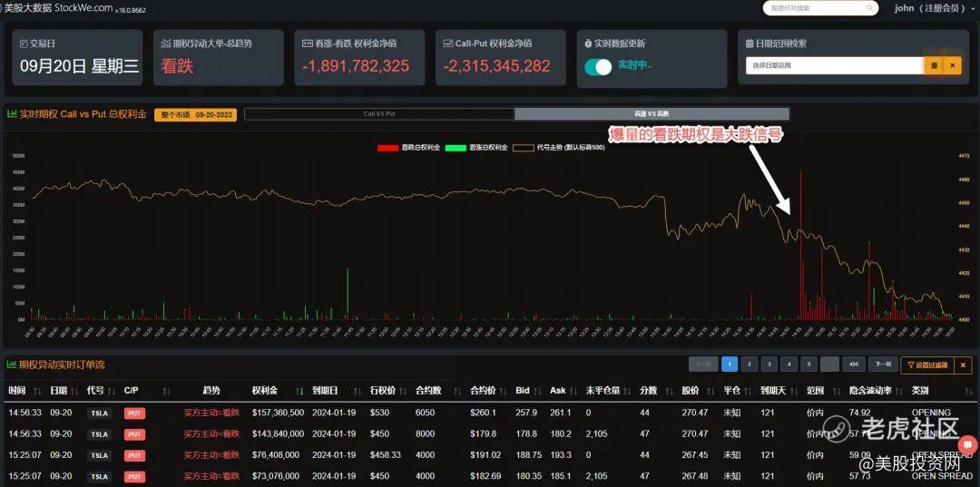Sort by the Ask column arrows

[574, 391]
